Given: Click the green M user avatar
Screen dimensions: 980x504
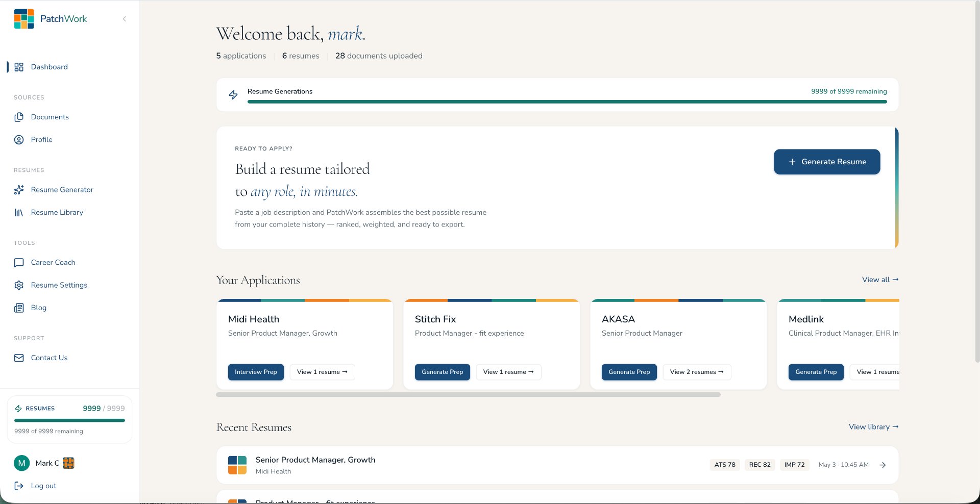Looking at the screenshot, I should coord(21,463).
